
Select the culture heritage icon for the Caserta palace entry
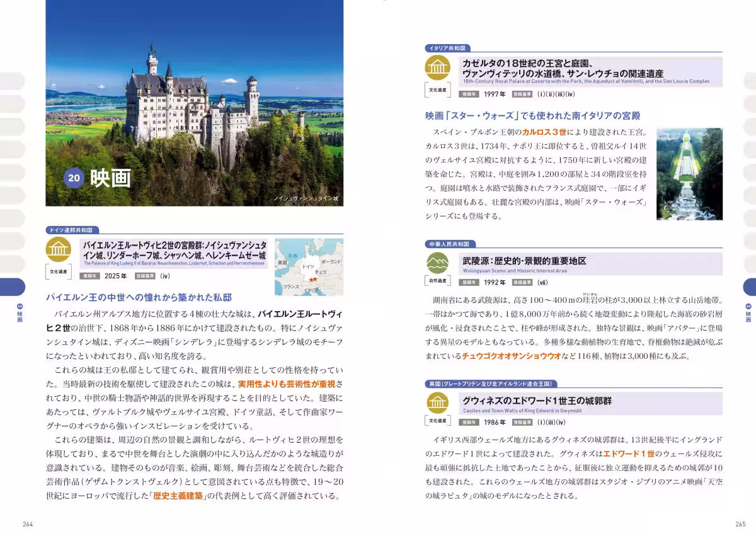438,67
